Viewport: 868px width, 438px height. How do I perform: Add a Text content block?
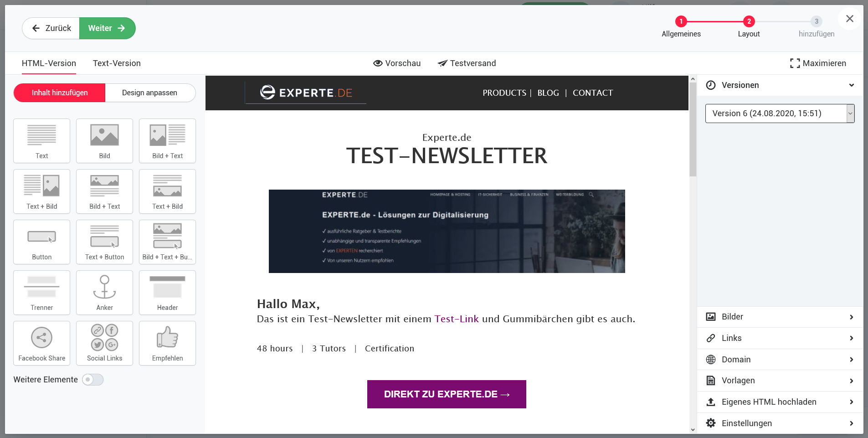pos(41,141)
